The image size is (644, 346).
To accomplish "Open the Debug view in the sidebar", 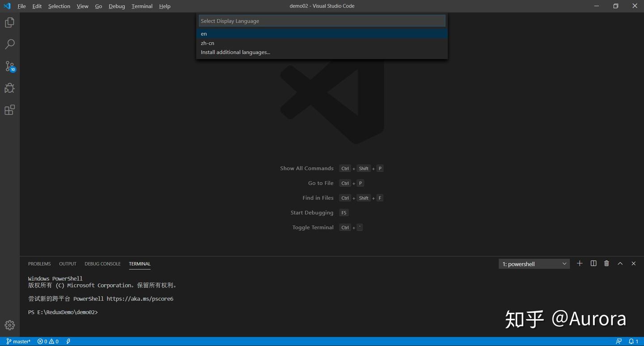I will (x=9, y=88).
